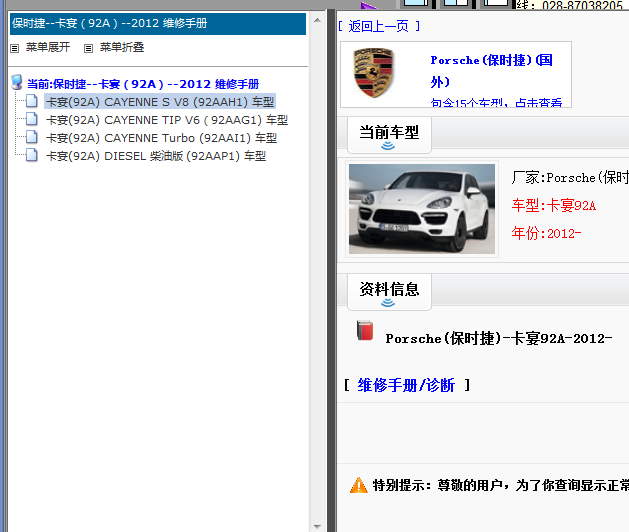The height and width of the screenshot is (532, 629).
Task: Open the 维修手册/诊断 link
Action: coord(406,385)
